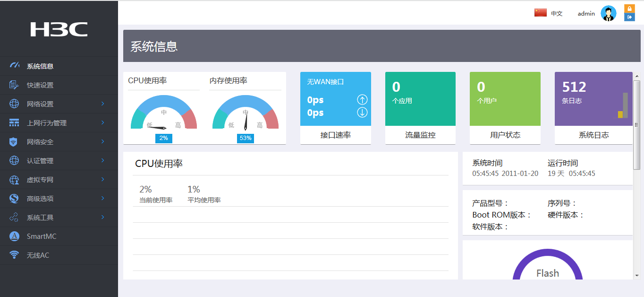
Task: Click the 2% CPU gauge badge
Action: [x=164, y=138]
